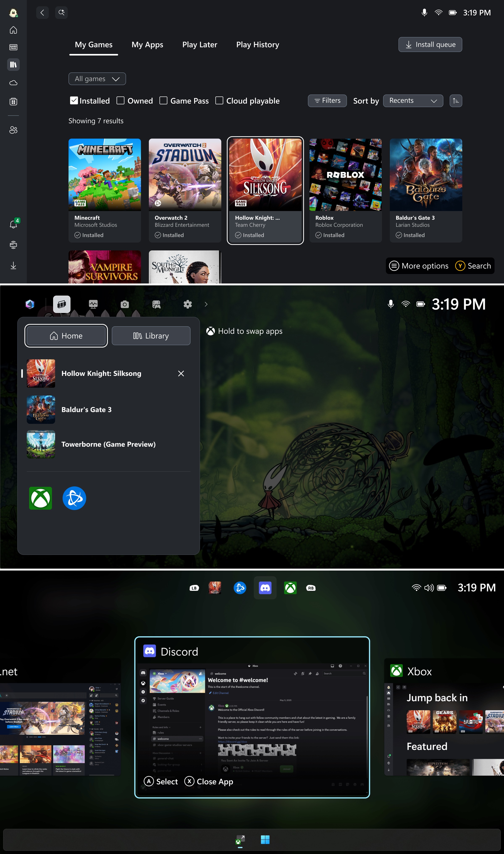Open Game Pass from the sidebar
504x854 pixels.
click(x=13, y=47)
